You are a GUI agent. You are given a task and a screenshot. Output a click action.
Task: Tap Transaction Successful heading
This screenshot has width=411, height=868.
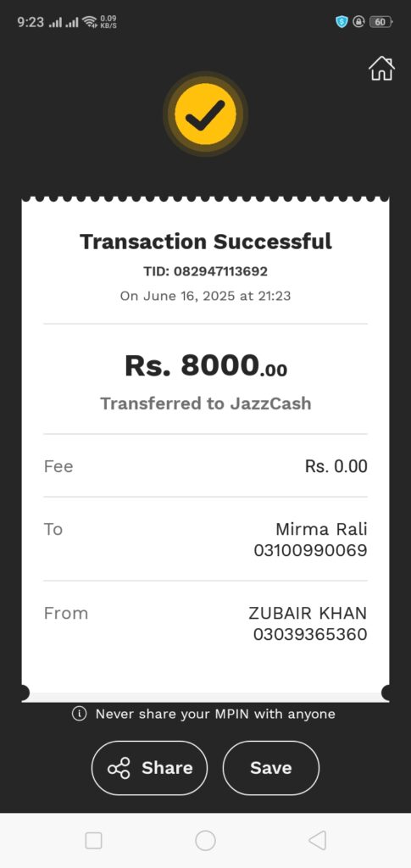(206, 242)
